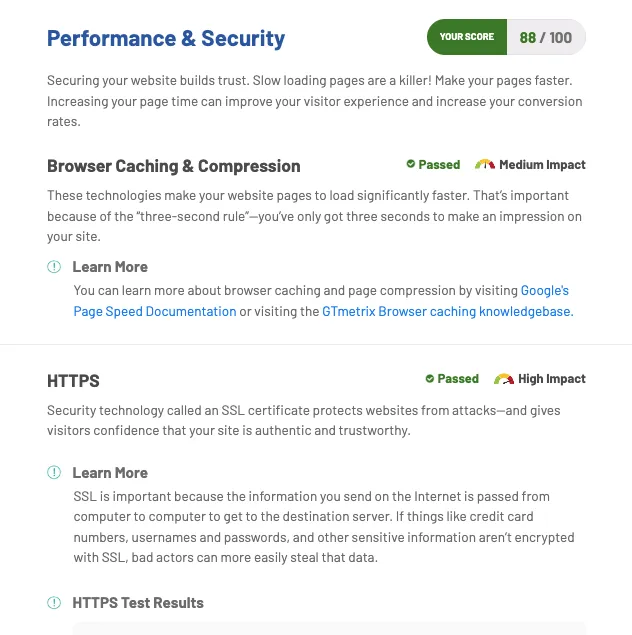
Task: Click the Performance & Security heading
Action: click(166, 39)
